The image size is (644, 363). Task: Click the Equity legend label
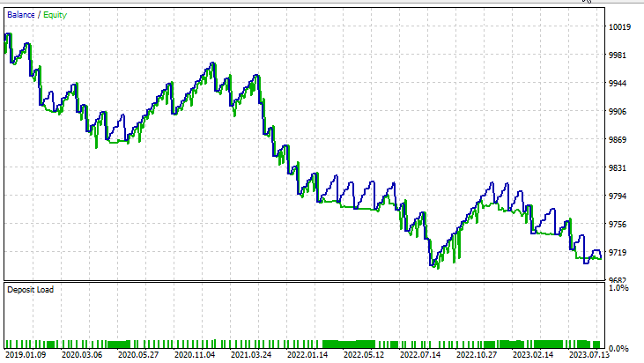(x=55, y=15)
